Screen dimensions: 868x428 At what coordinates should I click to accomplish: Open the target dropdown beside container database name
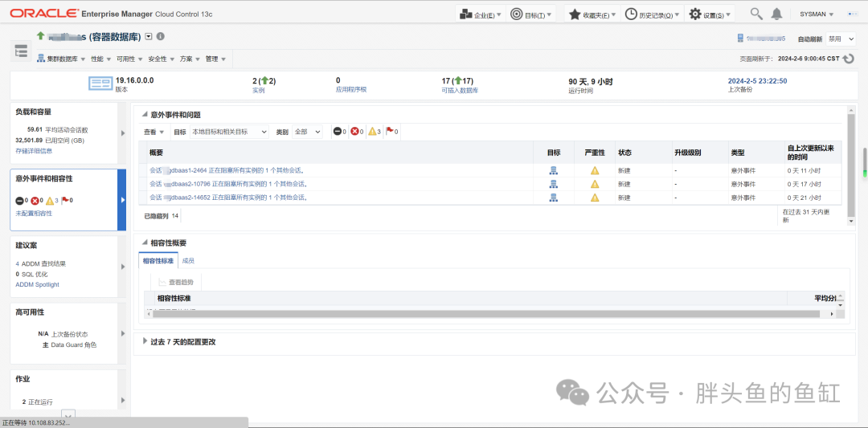click(149, 36)
